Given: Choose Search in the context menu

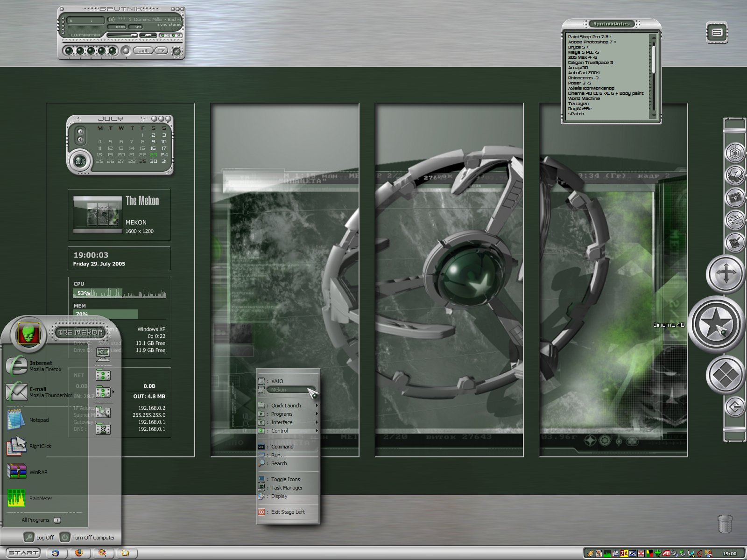Looking at the screenshot, I should click(x=288, y=463).
